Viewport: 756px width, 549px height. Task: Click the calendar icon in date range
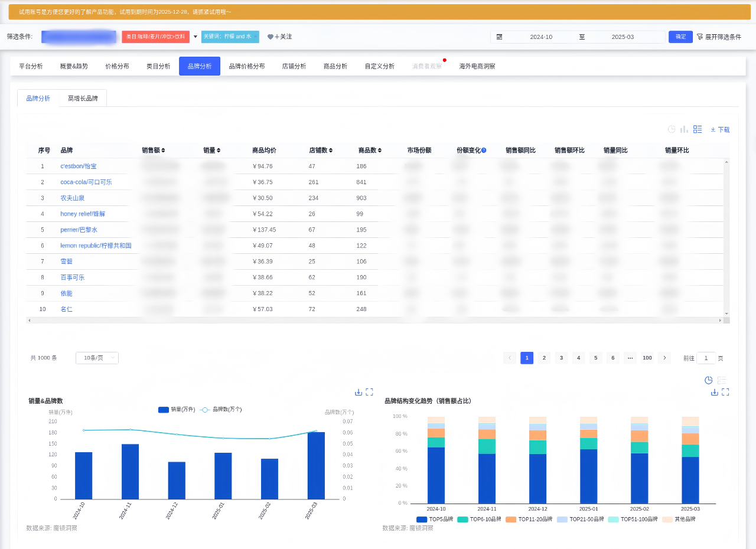pos(499,37)
